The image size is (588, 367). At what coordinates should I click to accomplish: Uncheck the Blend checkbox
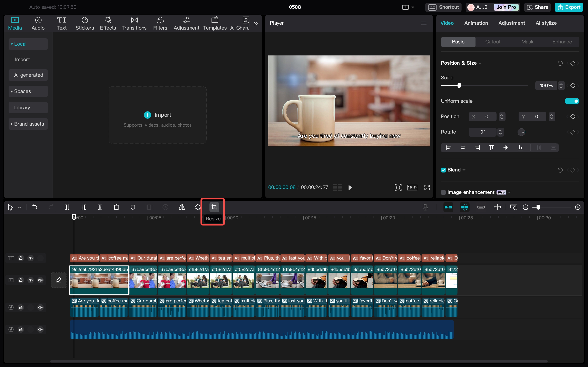point(443,170)
